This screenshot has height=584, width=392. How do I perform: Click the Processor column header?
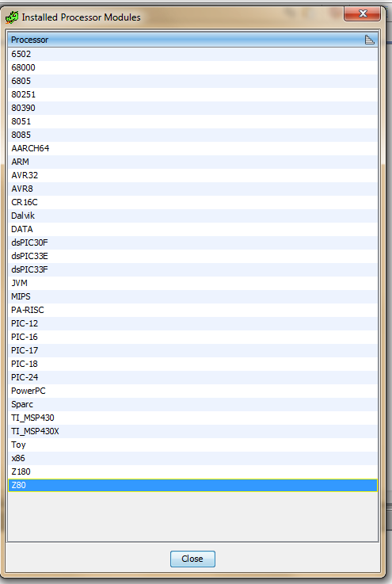click(192, 40)
